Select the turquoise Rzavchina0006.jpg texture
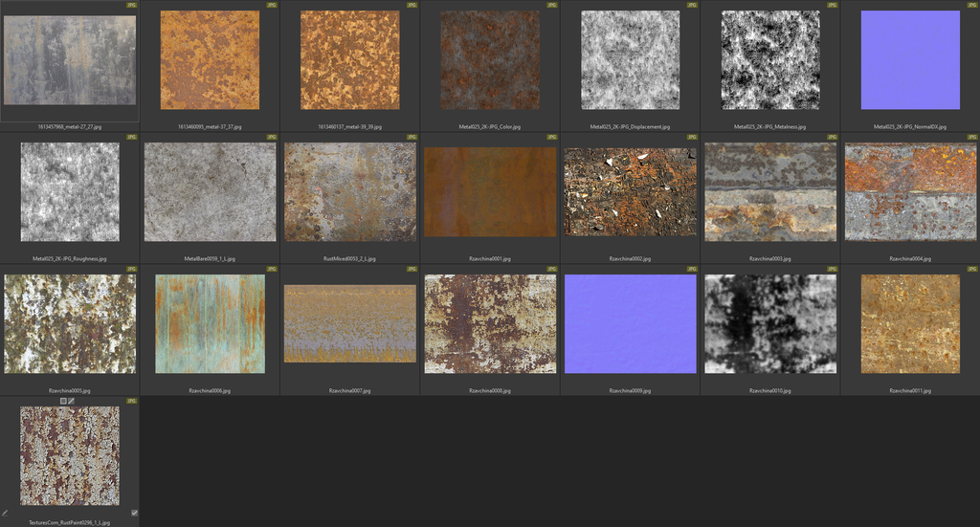980x527 pixels. point(210,324)
